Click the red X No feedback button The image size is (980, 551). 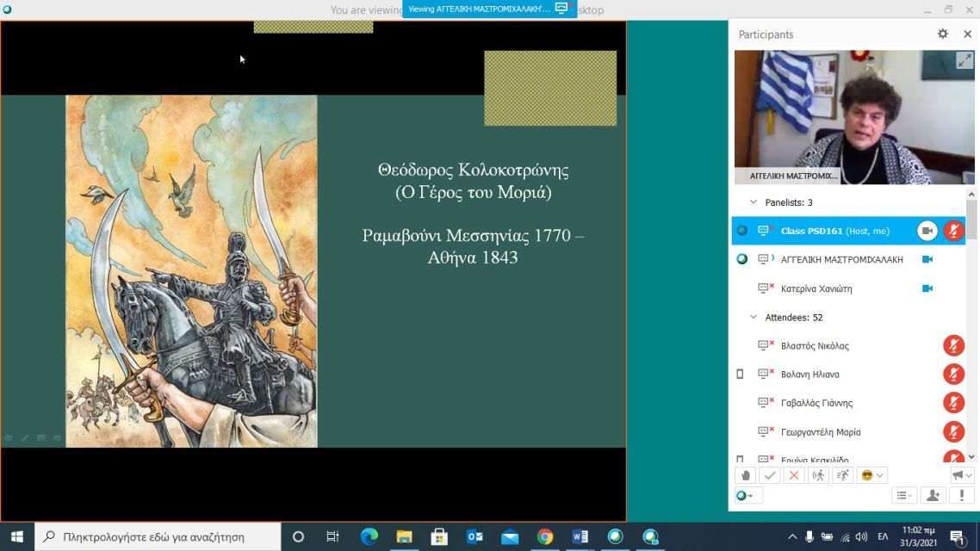tap(794, 475)
